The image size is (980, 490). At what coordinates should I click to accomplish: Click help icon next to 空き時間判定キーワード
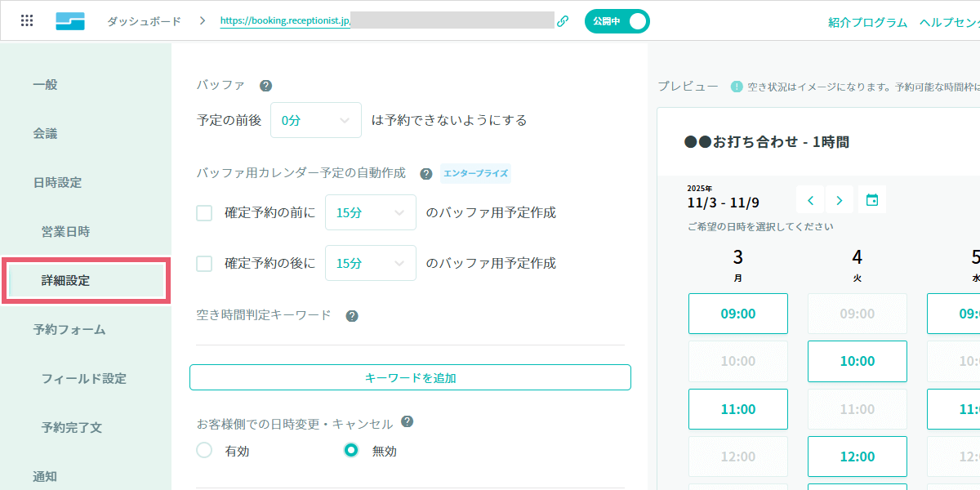(351, 315)
